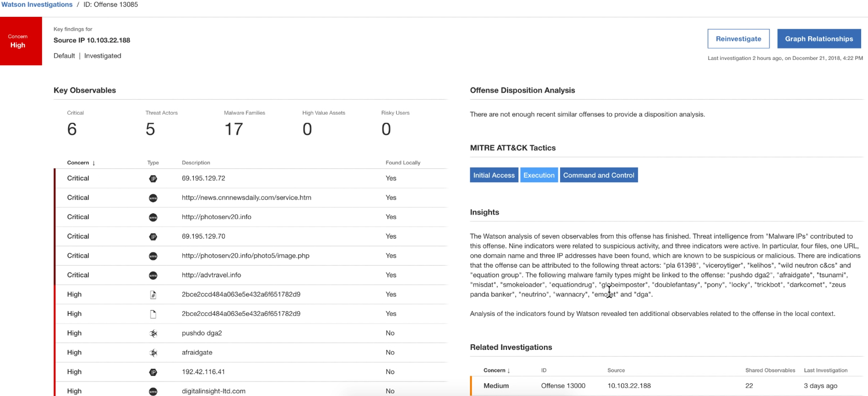Image resolution: width=868 pixels, height=396 pixels.
Task: Click the Description column header
Action: coord(196,163)
